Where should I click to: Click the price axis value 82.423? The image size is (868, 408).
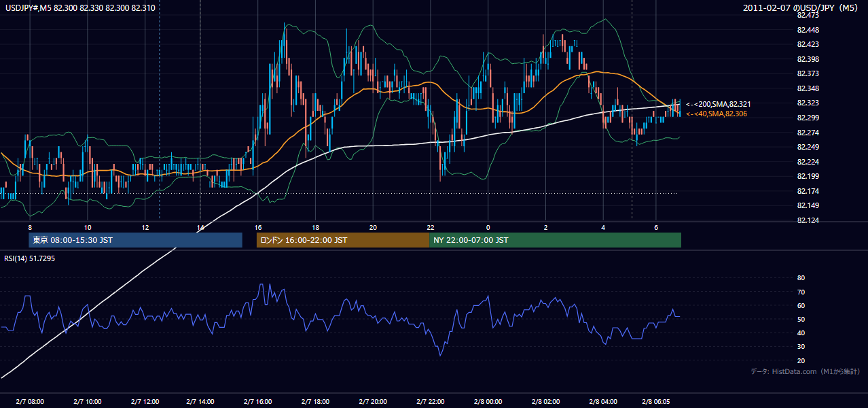[808, 44]
